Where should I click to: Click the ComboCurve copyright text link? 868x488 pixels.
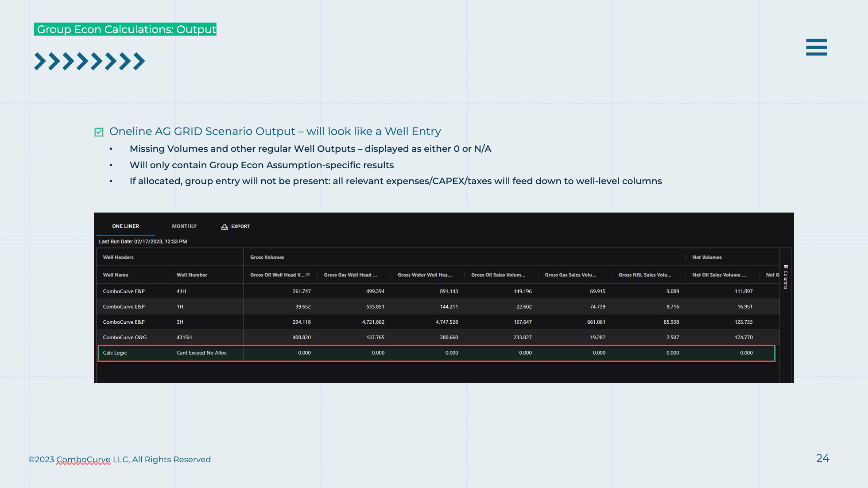(x=83, y=460)
